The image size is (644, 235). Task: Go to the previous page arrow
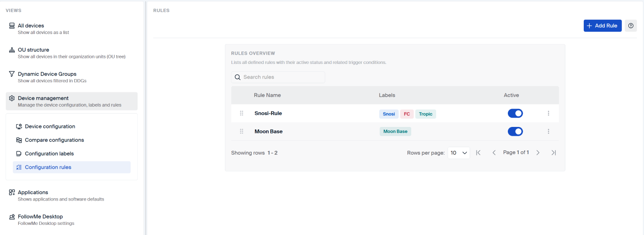pyautogui.click(x=494, y=153)
